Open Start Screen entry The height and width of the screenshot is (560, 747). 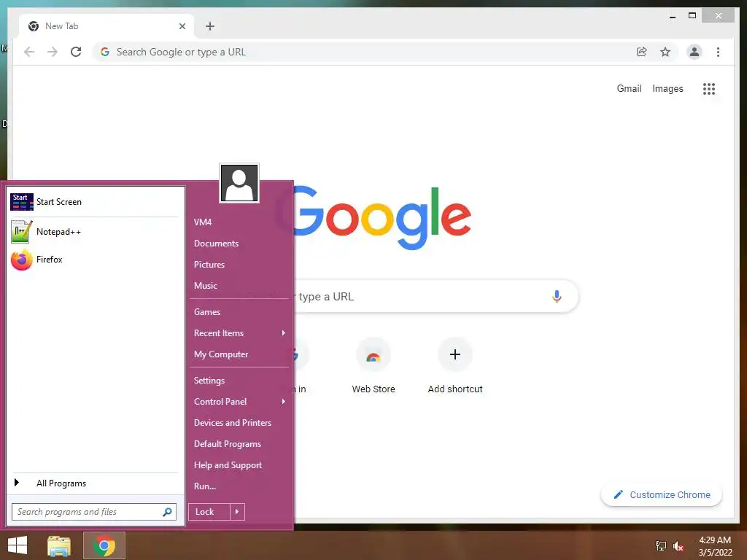click(94, 202)
